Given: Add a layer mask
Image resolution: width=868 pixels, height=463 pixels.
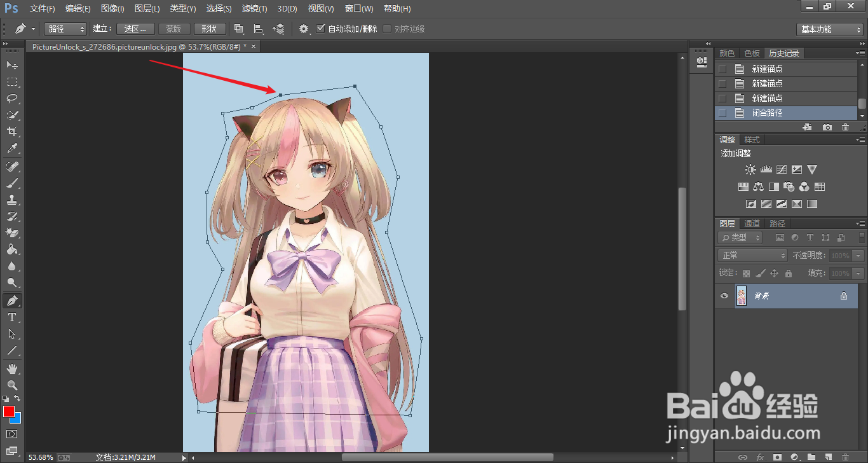Looking at the screenshot, I should [x=777, y=457].
